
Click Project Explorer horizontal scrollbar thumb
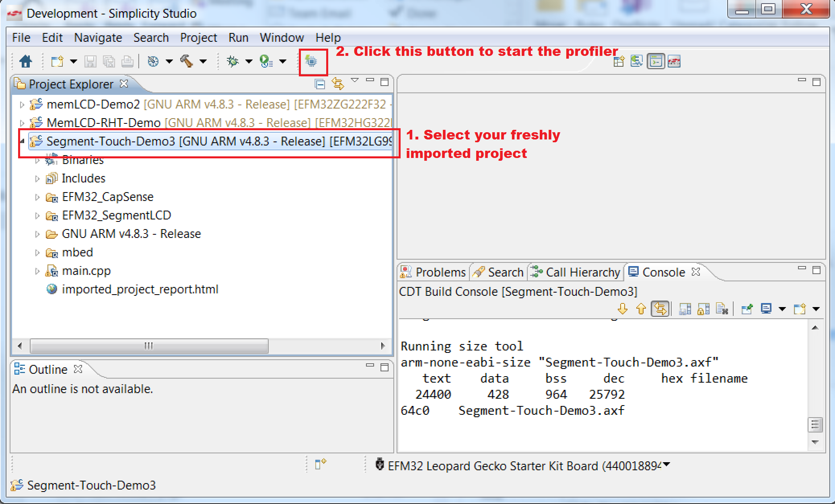tap(149, 346)
